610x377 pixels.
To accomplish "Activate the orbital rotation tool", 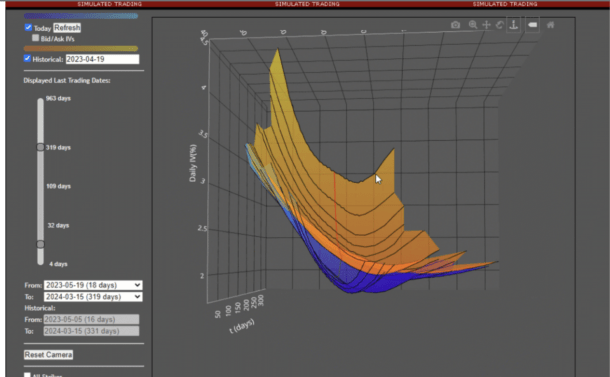I will click(500, 25).
